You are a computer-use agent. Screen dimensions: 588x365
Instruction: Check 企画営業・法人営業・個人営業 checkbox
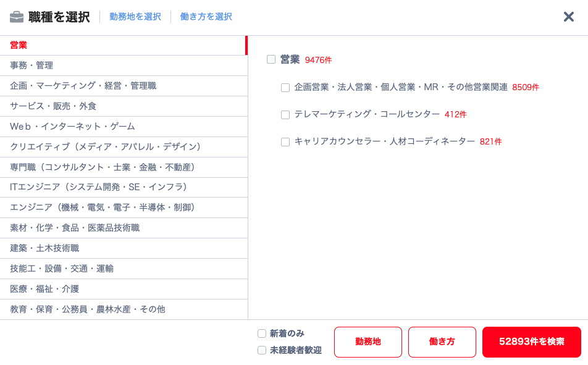click(285, 88)
